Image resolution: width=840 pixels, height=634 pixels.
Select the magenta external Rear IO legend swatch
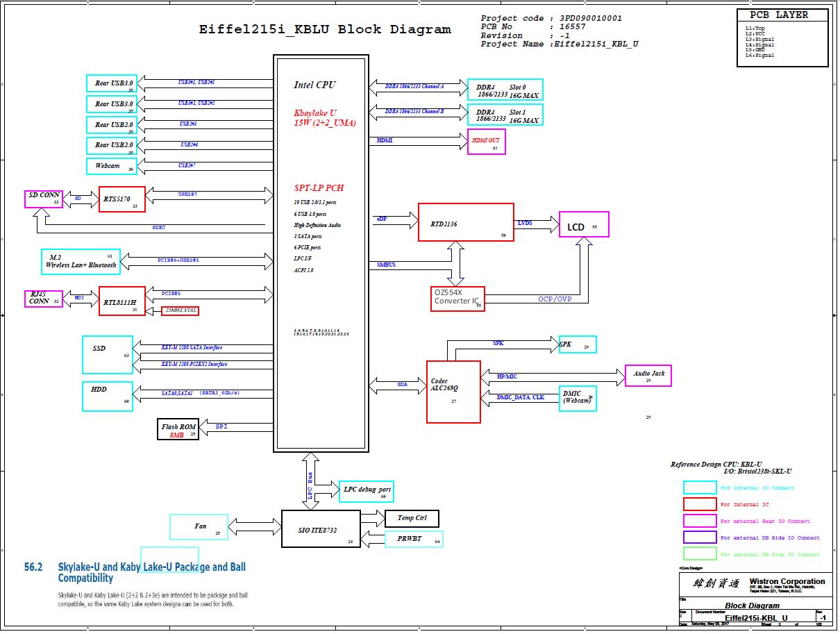(x=700, y=521)
